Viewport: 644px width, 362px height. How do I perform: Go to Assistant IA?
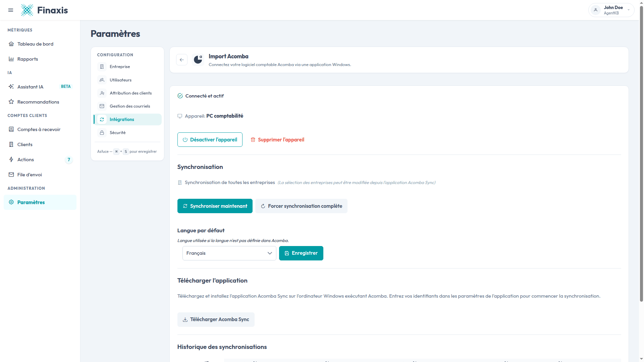40,87
